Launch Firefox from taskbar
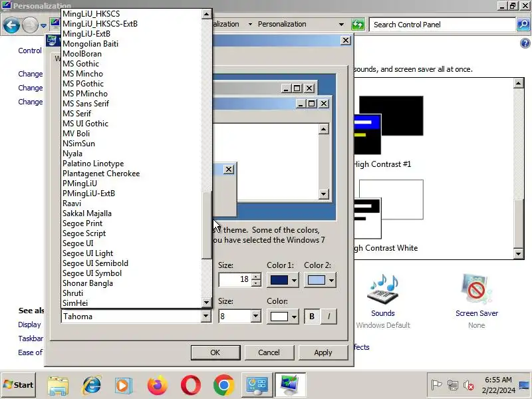 (x=157, y=385)
